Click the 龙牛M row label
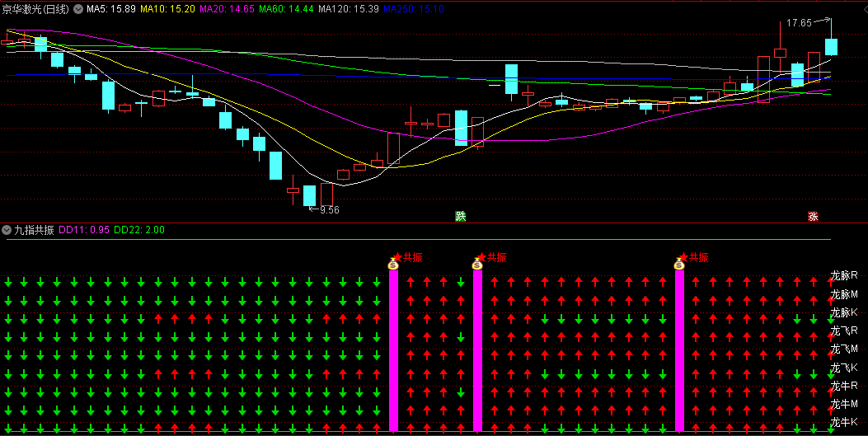 pyautogui.click(x=844, y=404)
